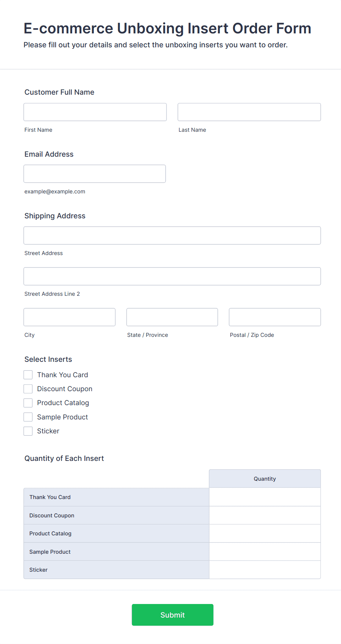This screenshot has width=341, height=644.
Task: Enable the Discount Coupon checkbox
Action: tap(28, 389)
